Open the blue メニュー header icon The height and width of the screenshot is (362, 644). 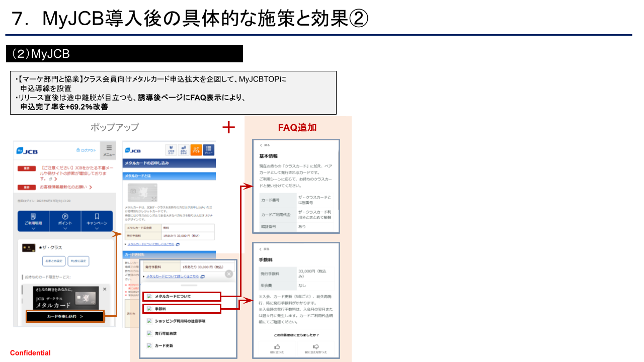click(x=208, y=150)
